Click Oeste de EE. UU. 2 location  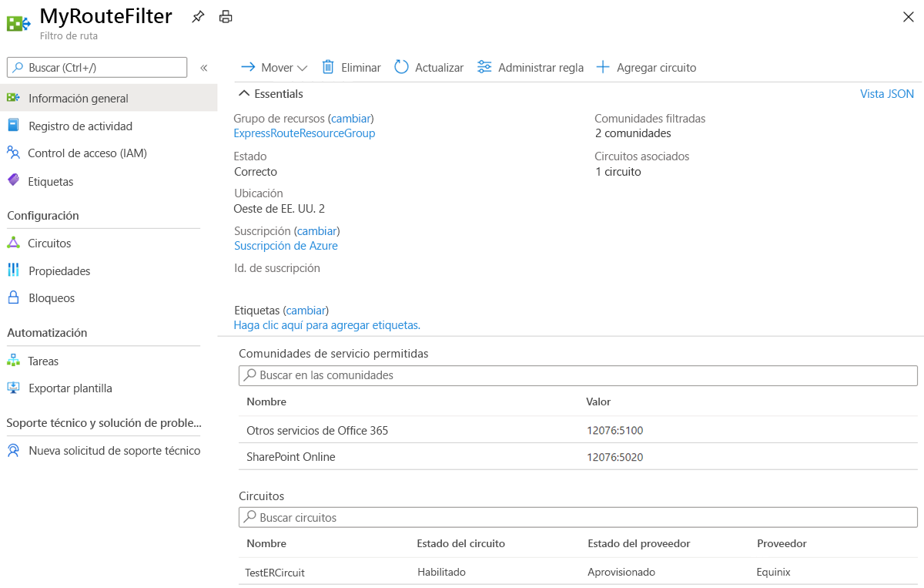280,208
